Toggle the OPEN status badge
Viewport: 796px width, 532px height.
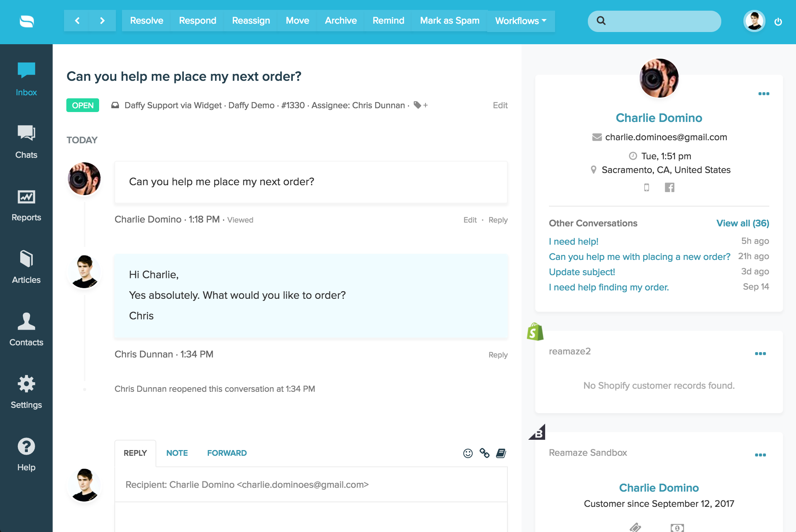(83, 106)
